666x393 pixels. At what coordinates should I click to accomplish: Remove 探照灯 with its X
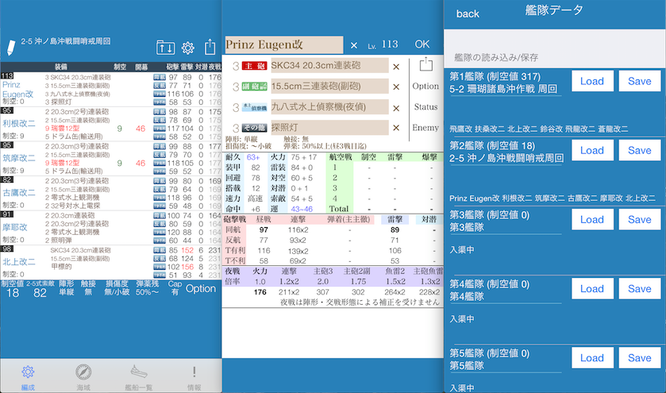[396, 128]
